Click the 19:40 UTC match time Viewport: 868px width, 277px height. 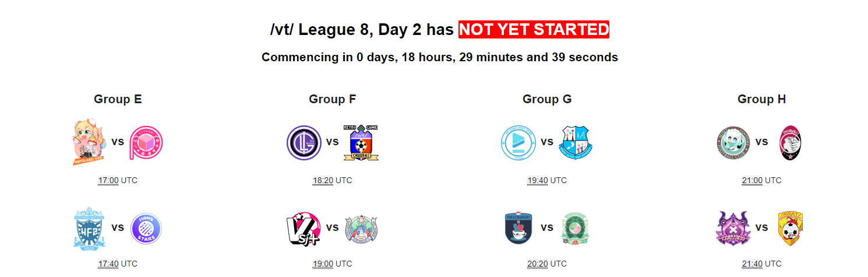point(546,181)
